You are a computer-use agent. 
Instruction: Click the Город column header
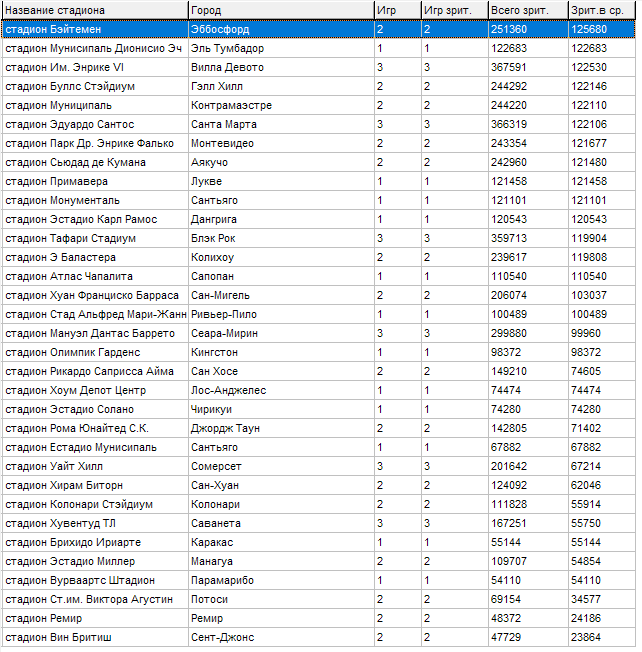click(x=280, y=10)
